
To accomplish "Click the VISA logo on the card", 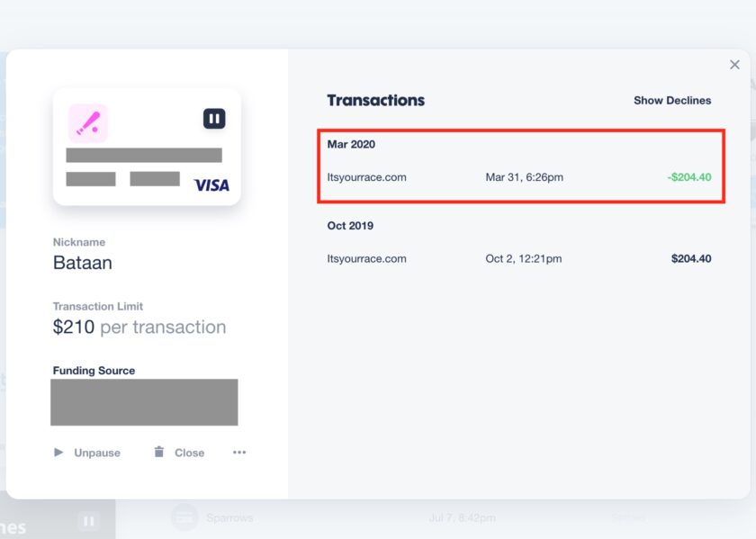I will click(211, 185).
